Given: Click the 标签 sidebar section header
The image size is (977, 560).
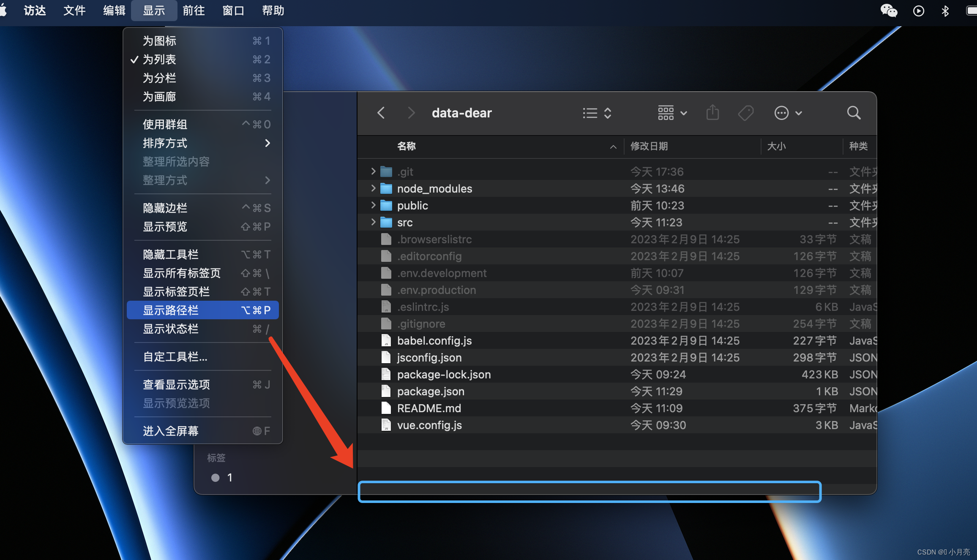Looking at the screenshot, I should [216, 458].
